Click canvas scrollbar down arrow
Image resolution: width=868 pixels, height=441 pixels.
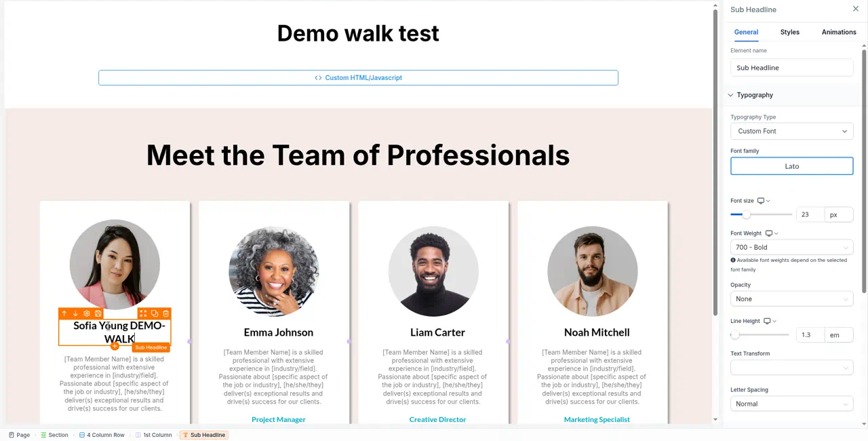[715, 419]
